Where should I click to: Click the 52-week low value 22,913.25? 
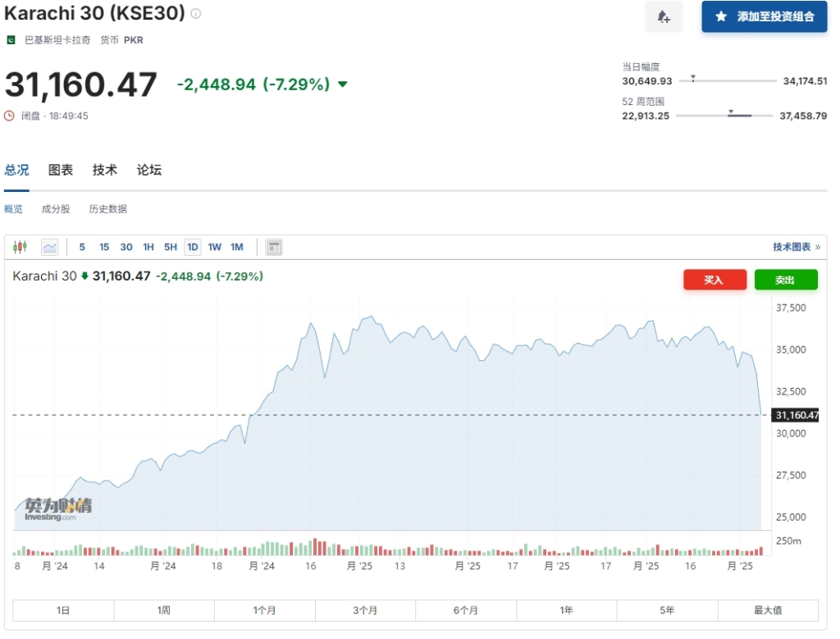click(646, 116)
